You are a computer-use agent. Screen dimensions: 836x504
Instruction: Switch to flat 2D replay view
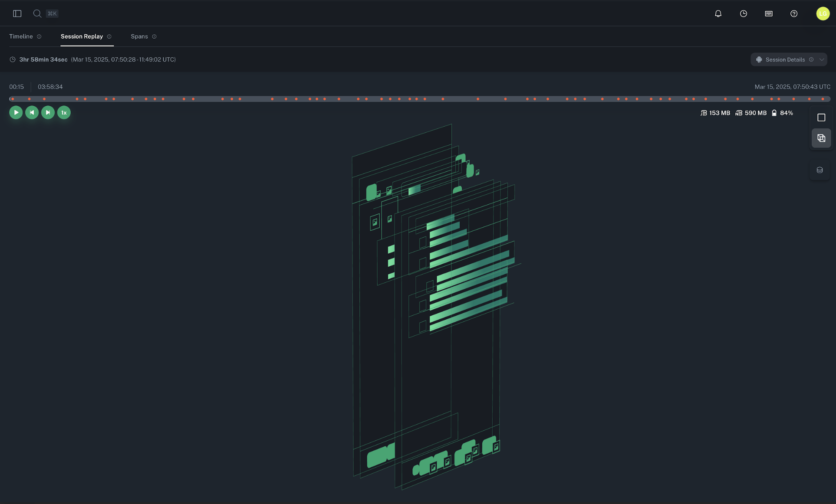coord(821,117)
